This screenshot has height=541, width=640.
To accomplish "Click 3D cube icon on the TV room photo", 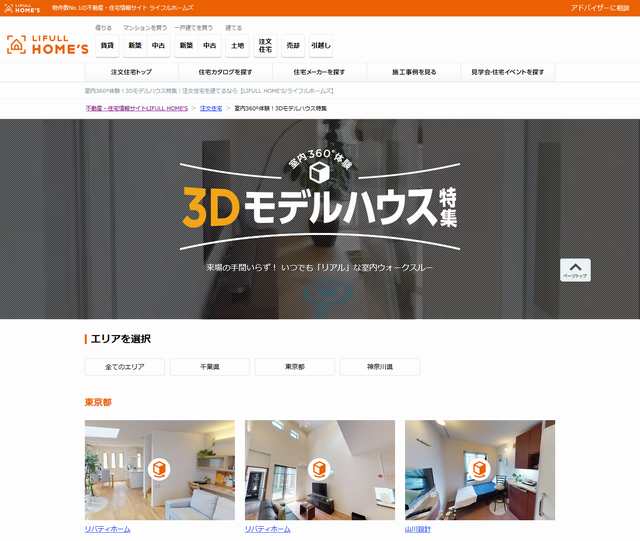I will tap(319, 469).
